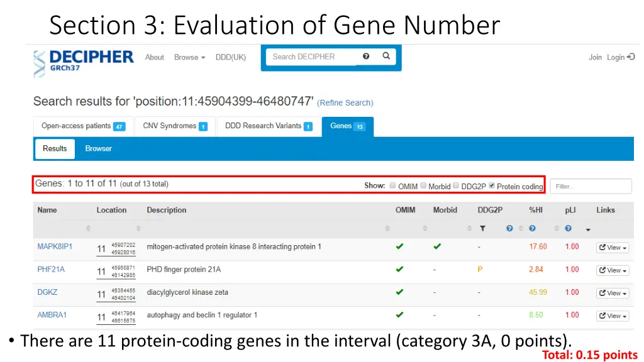Screen dimensions: 644x362
Task: Open the View dropdown for DGKZ
Action: [613, 293]
